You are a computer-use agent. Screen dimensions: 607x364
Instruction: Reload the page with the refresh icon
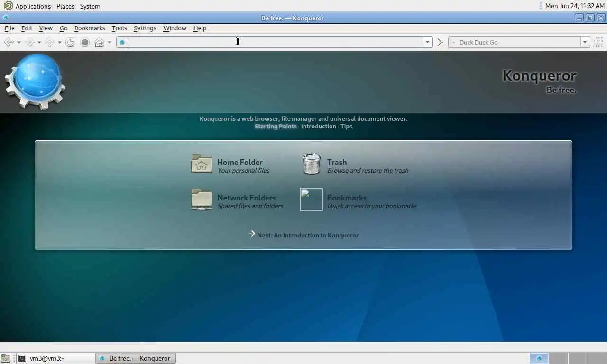pyautogui.click(x=70, y=42)
